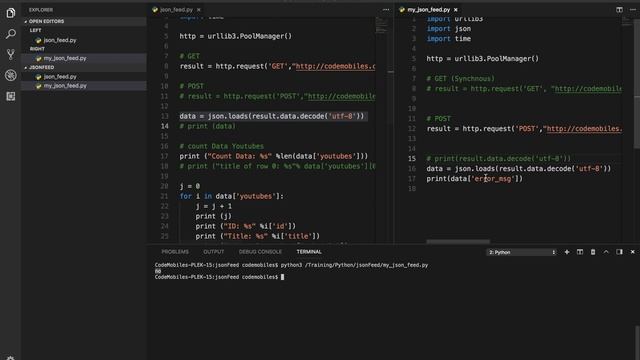Close the terminal panel
Viewport: 640px width, 360px height.
pos(633,252)
